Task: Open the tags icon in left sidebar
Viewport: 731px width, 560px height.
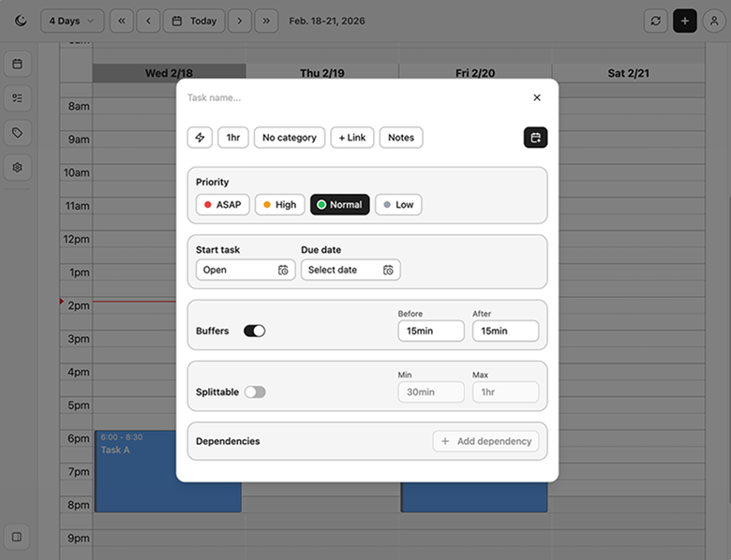Action: click(17, 133)
